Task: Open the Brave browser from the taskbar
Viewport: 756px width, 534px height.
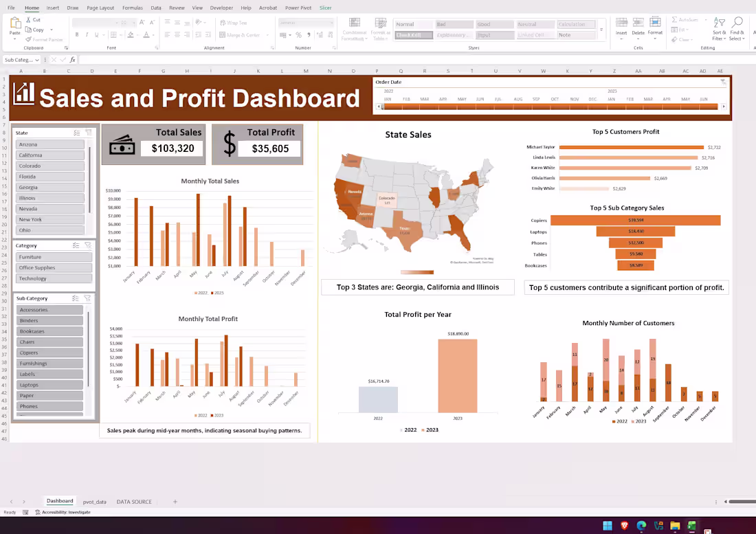Action: pos(624,526)
